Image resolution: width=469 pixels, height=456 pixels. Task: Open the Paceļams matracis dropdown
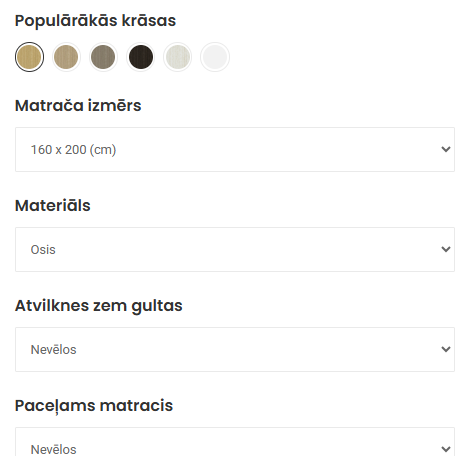[x=235, y=442]
